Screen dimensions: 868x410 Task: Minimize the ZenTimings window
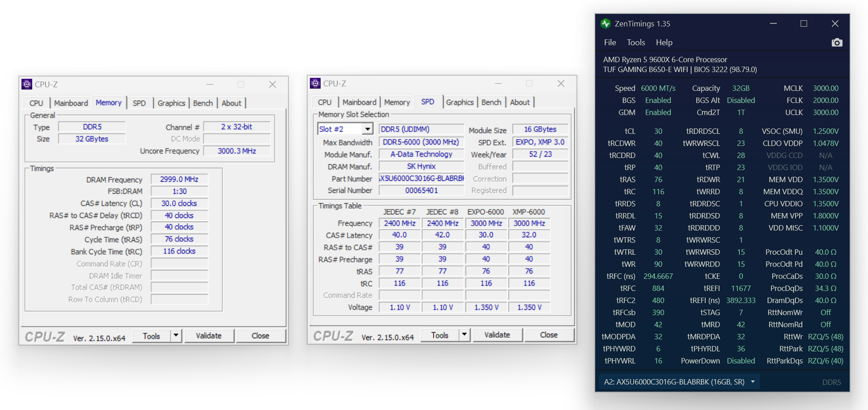tap(773, 24)
